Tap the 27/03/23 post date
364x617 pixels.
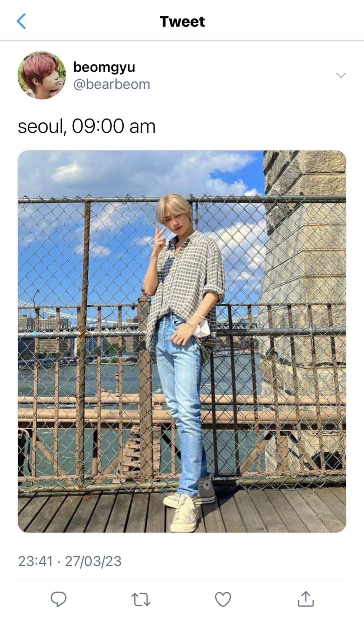click(93, 561)
